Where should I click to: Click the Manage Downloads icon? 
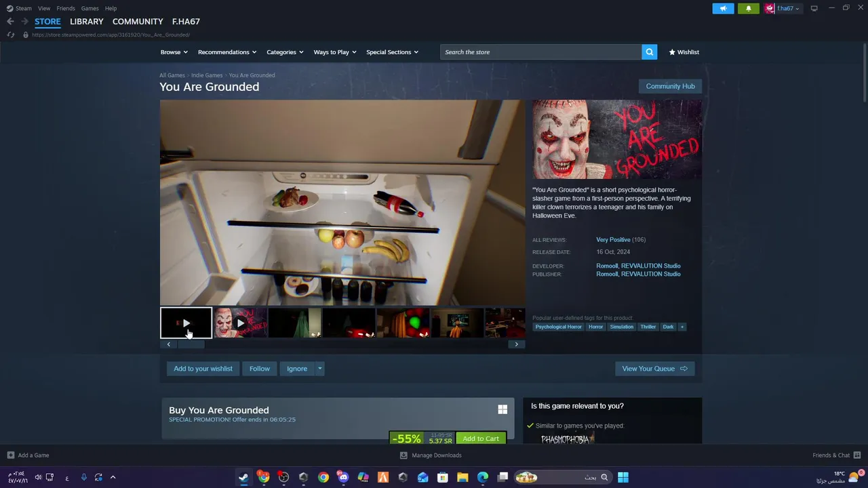click(x=403, y=455)
